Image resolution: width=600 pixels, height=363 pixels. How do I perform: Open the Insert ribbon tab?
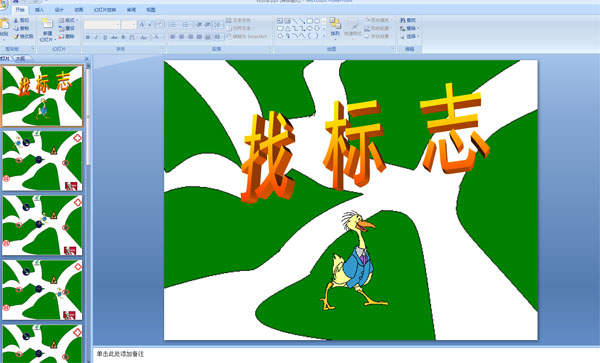pyautogui.click(x=39, y=10)
